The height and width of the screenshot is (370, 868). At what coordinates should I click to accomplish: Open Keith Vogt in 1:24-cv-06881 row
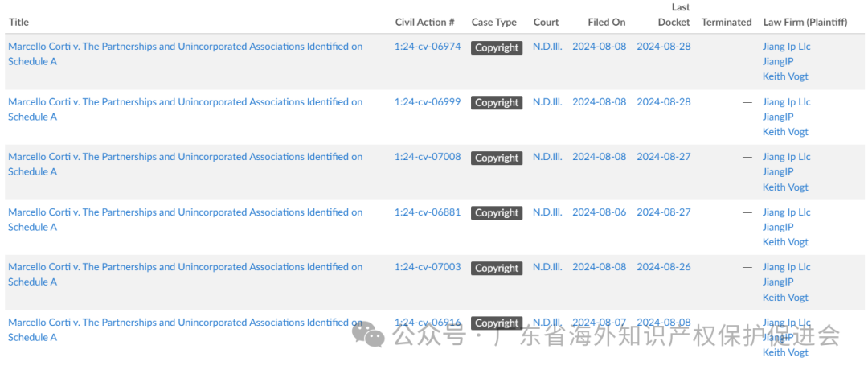pyautogui.click(x=785, y=242)
